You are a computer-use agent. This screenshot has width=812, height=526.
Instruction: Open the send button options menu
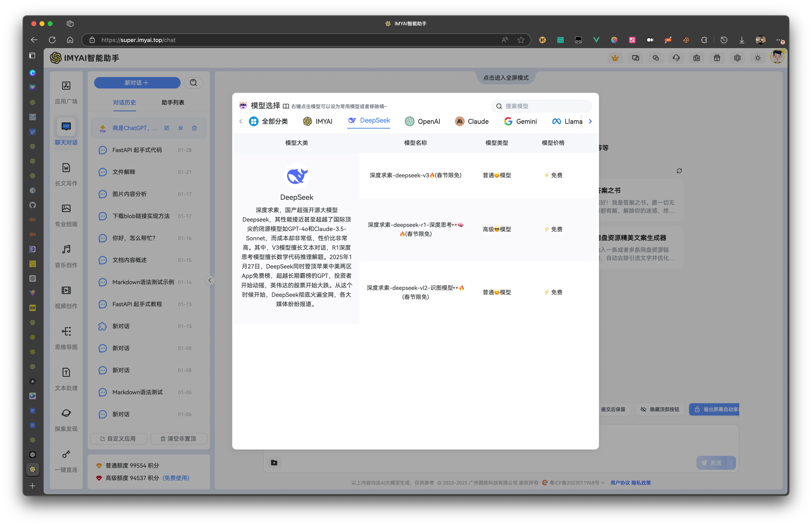coord(731,463)
